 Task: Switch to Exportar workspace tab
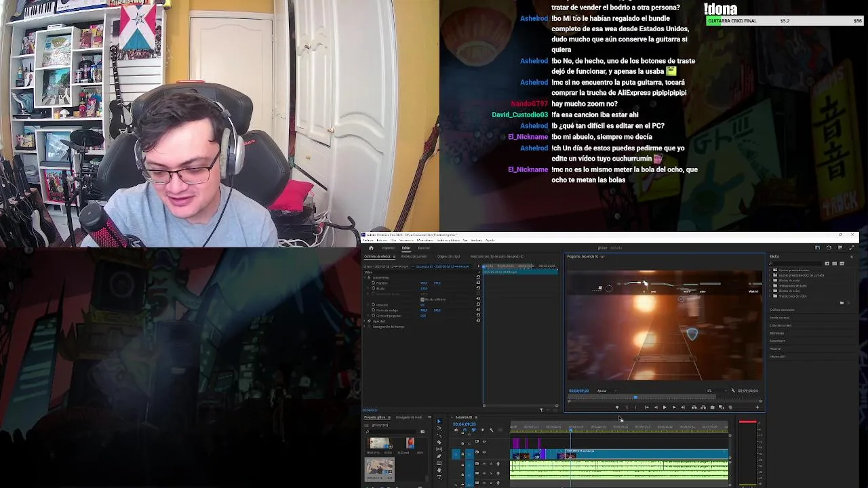pos(424,248)
